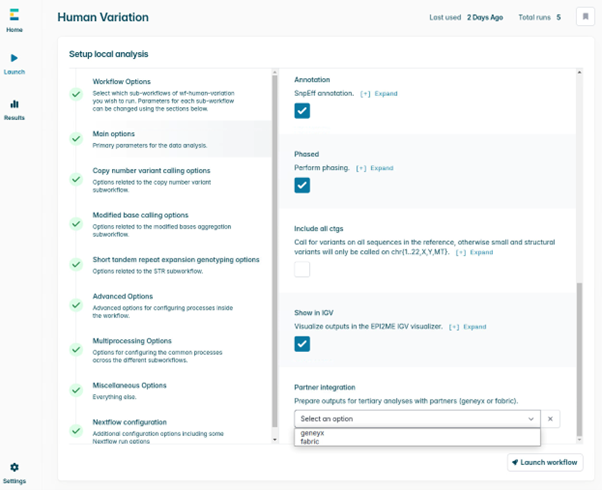This screenshot has height=490, width=602.
Task: Open Short tandem repeat expansion genotyping options
Action: [x=170, y=265]
